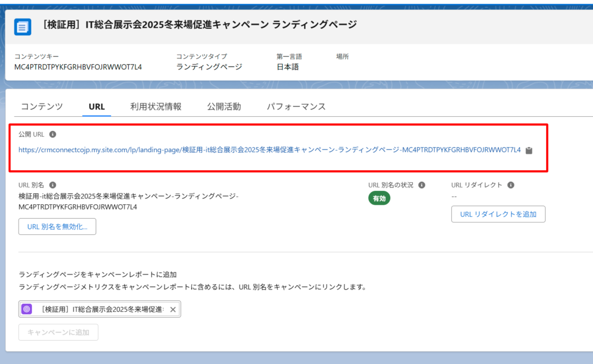Open the public landing page URL link
The image size is (593, 364).
(270, 150)
